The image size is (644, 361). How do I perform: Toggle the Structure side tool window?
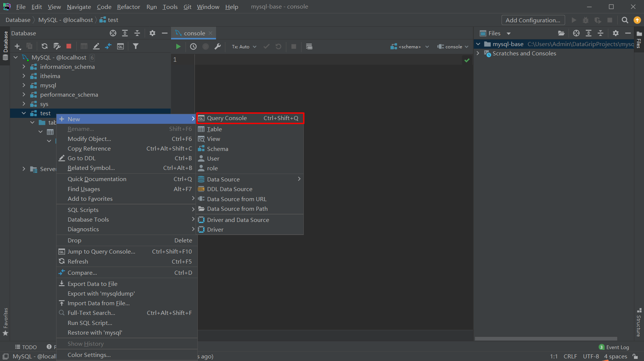[639, 322]
